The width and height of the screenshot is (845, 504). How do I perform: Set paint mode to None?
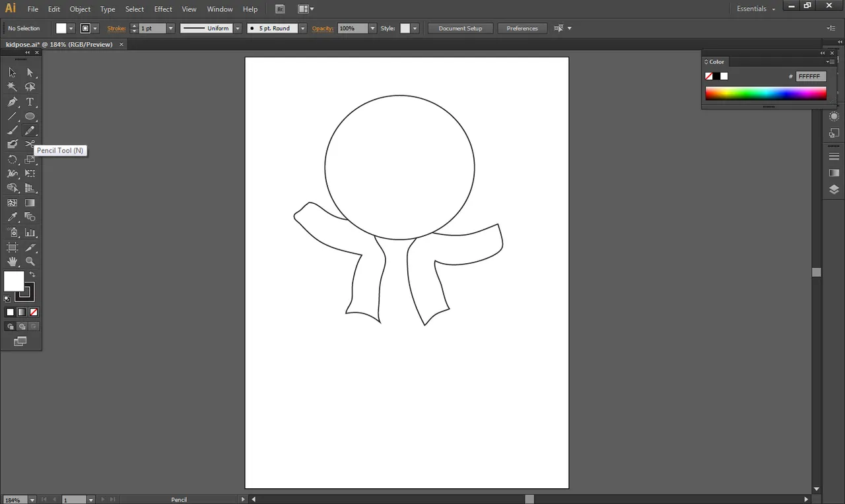point(34,312)
